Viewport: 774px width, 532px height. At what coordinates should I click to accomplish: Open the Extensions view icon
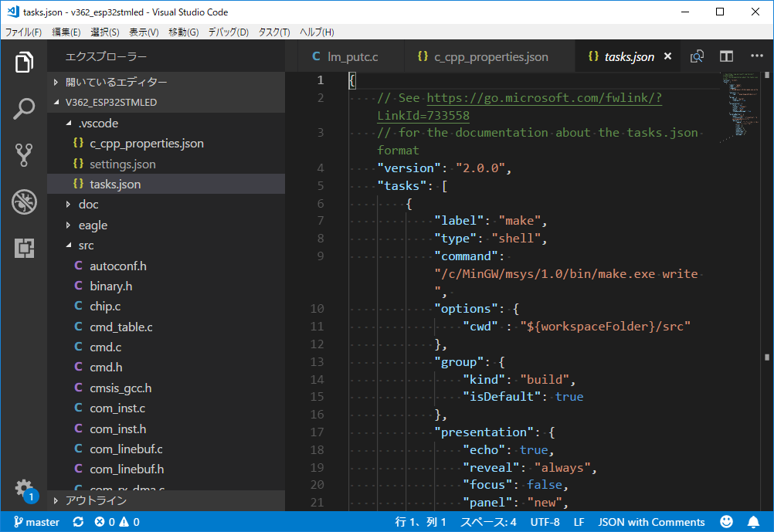coord(24,248)
